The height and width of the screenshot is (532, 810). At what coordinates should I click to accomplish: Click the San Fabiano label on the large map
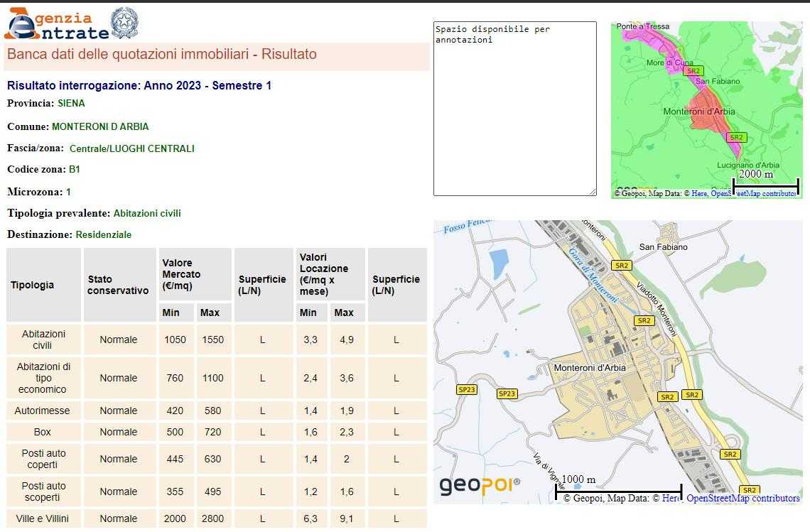click(663, 247)
